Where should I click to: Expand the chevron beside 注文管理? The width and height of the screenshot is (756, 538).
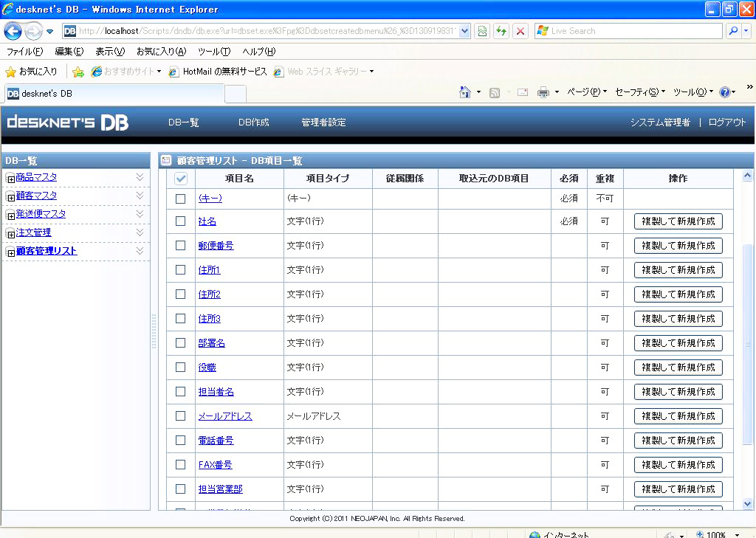click(x=140, y=232)
